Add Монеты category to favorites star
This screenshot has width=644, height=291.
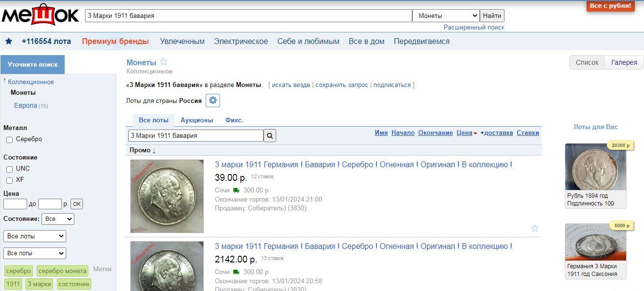point(164,62)
